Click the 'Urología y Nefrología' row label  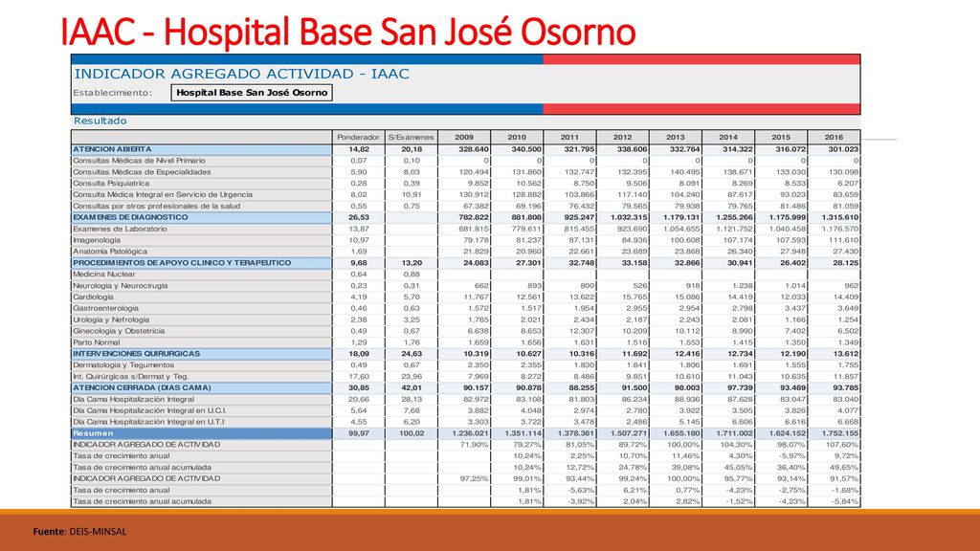point(111,320)
